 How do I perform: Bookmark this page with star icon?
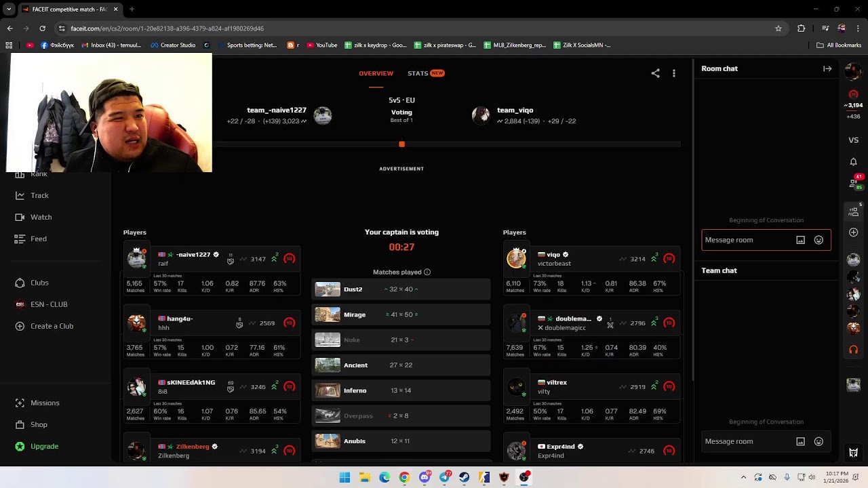[x=778, y=28]
